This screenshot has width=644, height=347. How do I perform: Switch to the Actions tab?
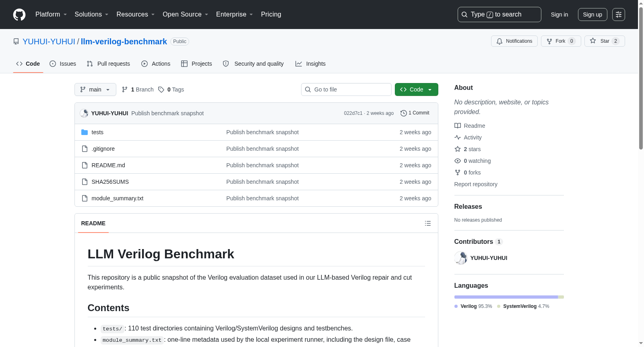point(156,64)
